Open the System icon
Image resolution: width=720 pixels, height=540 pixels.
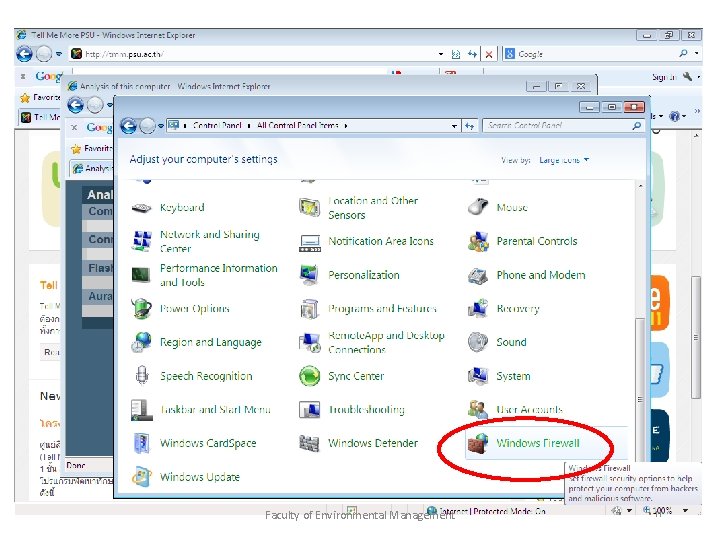coord(478,376)
